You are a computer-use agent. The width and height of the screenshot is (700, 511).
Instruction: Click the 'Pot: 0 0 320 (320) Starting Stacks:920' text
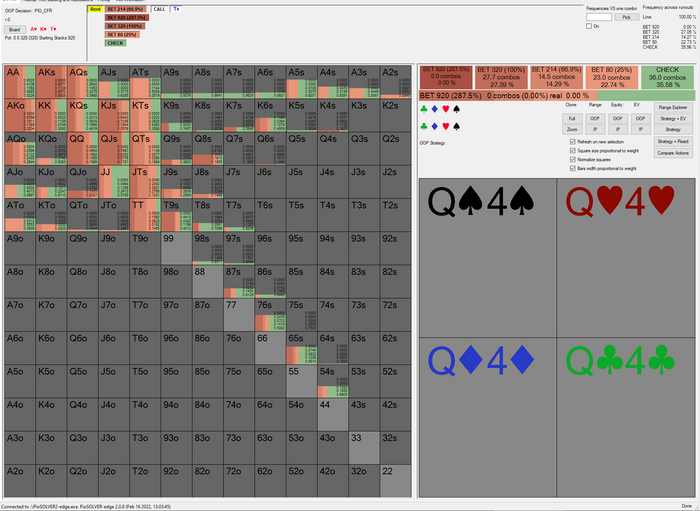coord(40,38)
